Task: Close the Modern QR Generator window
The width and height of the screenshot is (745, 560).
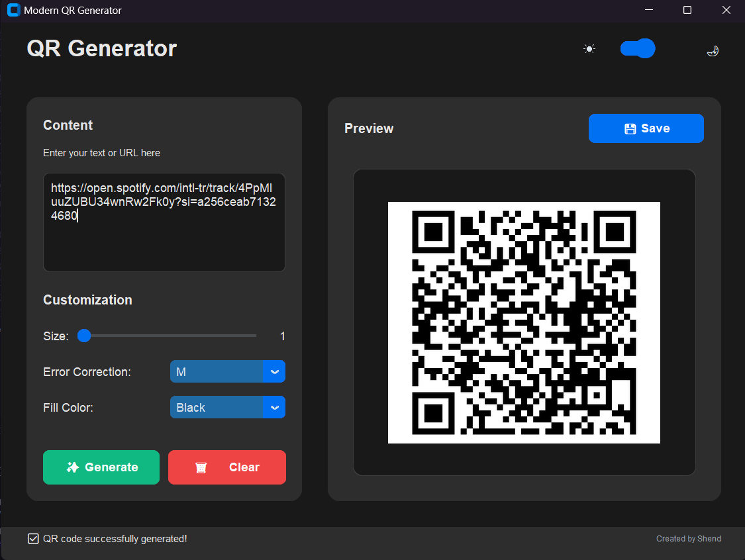Action: point(726,10)
